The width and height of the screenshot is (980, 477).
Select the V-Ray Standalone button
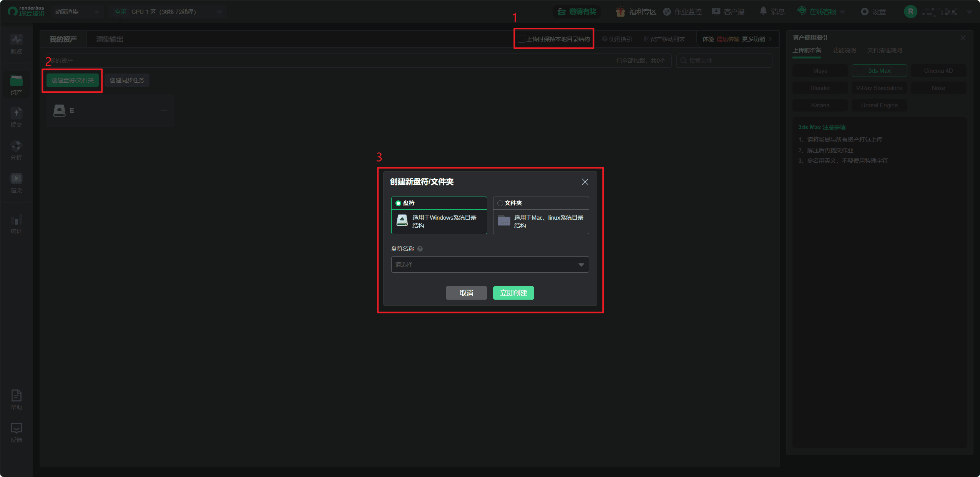[879, 88]
